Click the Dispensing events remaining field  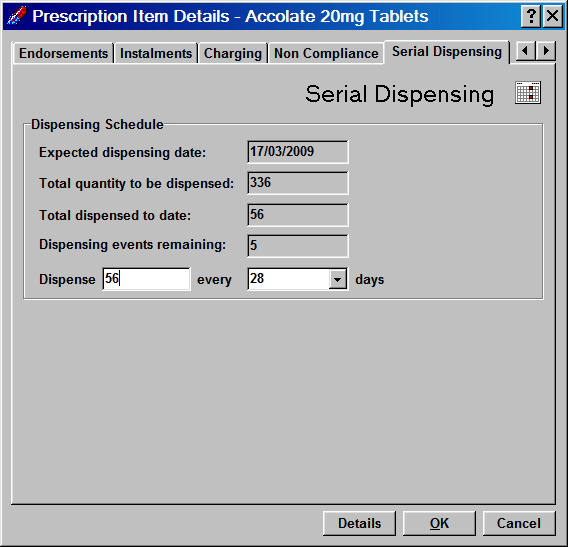(298, 246)
